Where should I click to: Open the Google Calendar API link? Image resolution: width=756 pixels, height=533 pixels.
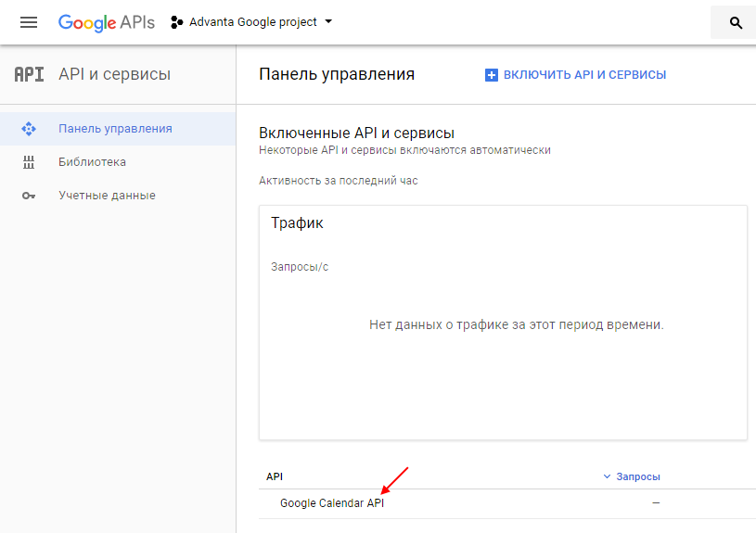332,503
